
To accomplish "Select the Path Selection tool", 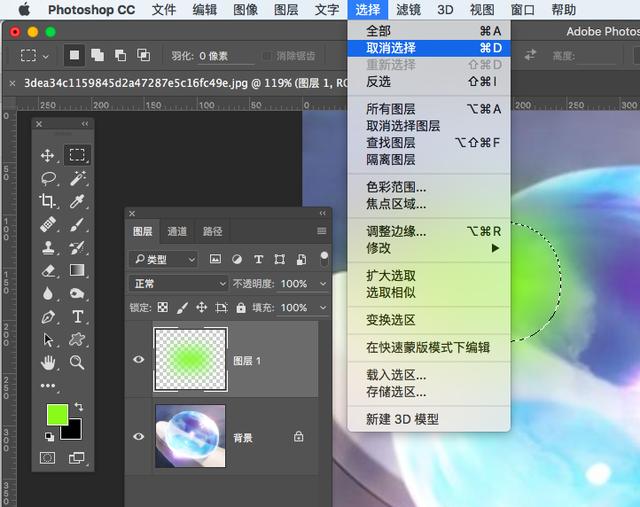I will click(48, 340).
